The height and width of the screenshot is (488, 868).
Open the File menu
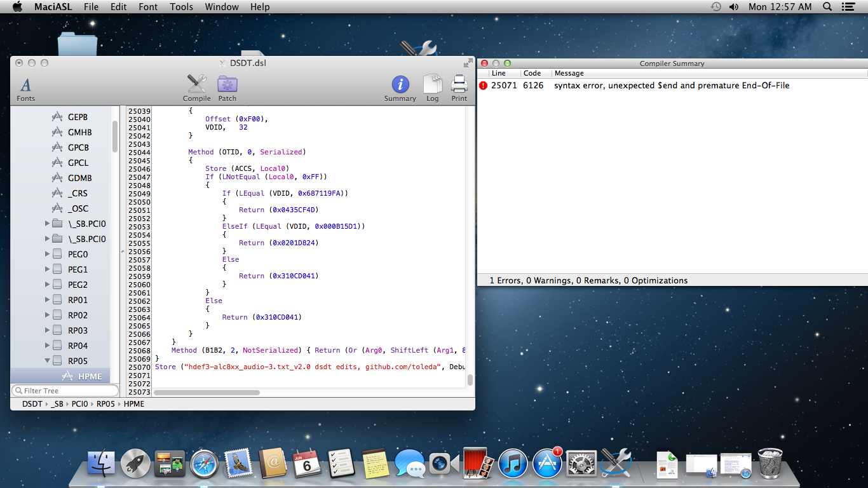(91, 7)
